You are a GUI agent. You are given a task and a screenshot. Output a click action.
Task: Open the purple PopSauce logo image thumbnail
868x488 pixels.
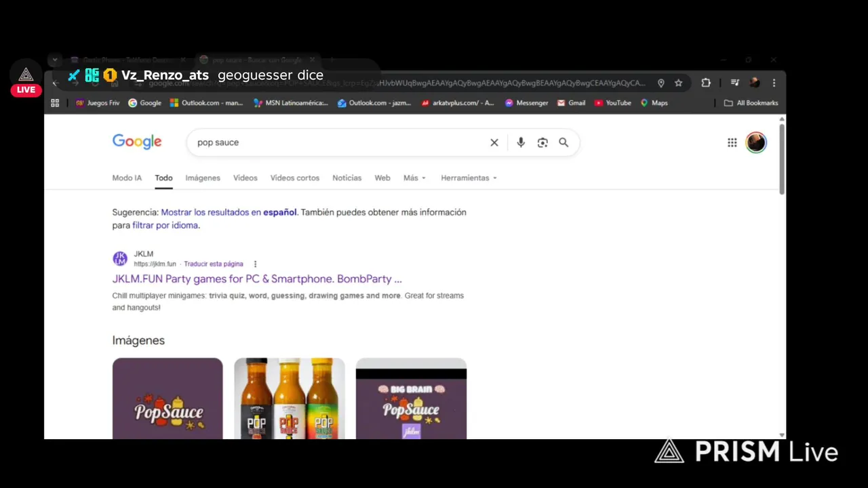pyautogui.click(x=167, y=399)
